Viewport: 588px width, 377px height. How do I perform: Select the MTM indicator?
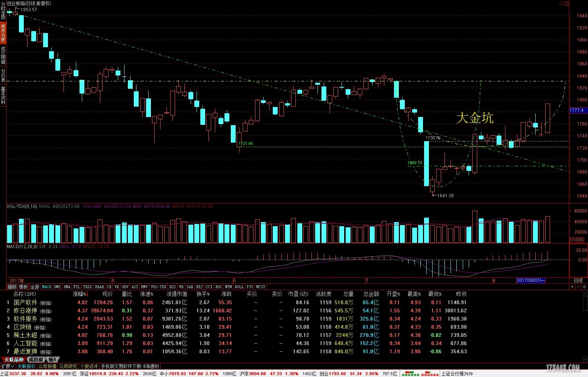pyautogui.click(x=229, y=287)
